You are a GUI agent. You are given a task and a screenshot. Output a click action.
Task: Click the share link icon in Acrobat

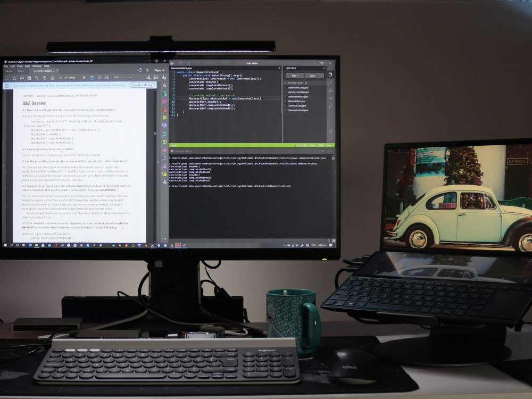pyautogui.click(x=148, y=78)
